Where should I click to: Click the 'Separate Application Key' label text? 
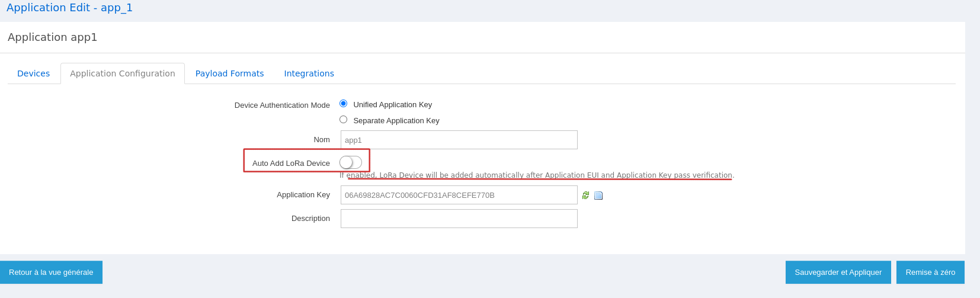tap(396, 121)
